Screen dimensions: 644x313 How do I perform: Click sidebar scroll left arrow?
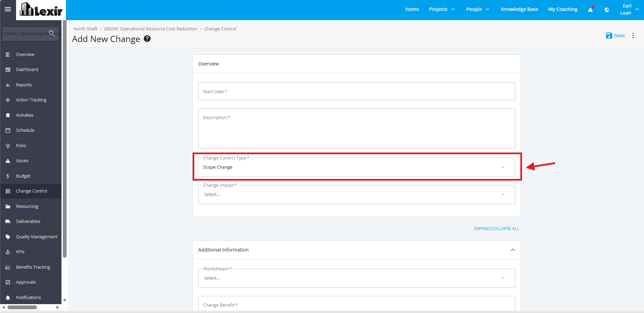(x=3, y=308)
